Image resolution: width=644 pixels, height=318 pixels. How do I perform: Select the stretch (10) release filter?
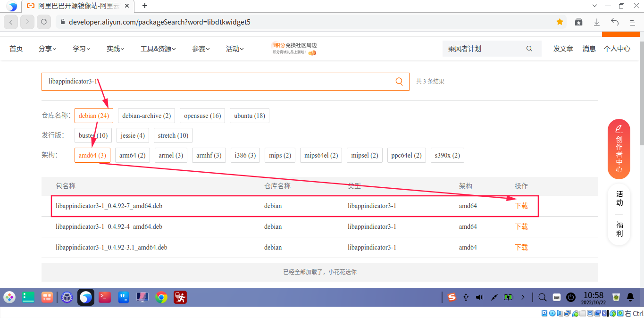[173, 135]
